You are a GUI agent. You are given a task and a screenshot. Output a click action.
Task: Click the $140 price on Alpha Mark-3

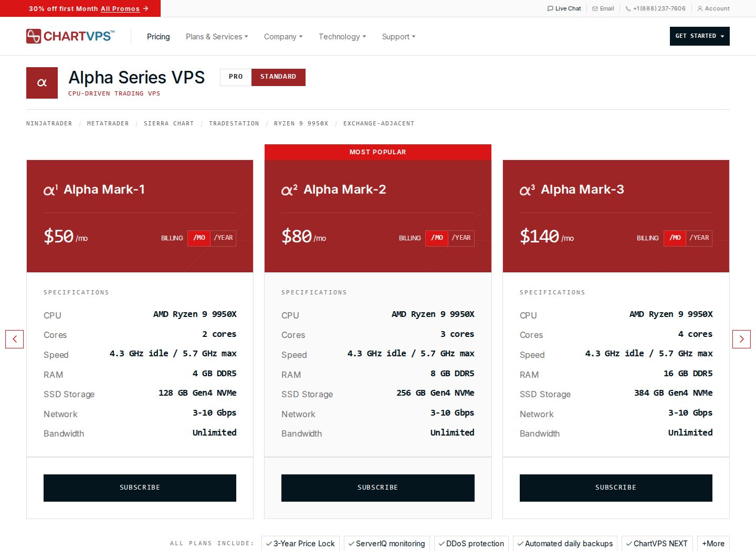tap(539, 236)
